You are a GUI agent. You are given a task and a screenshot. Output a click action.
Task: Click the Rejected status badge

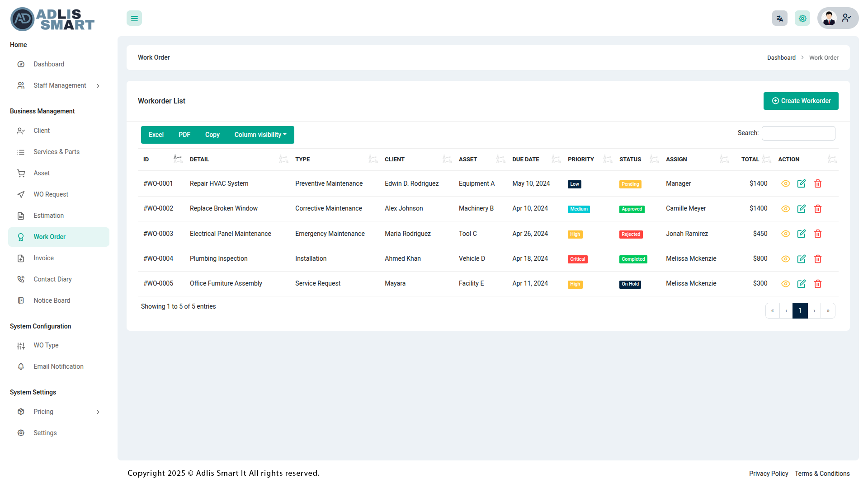pos(631,234)
